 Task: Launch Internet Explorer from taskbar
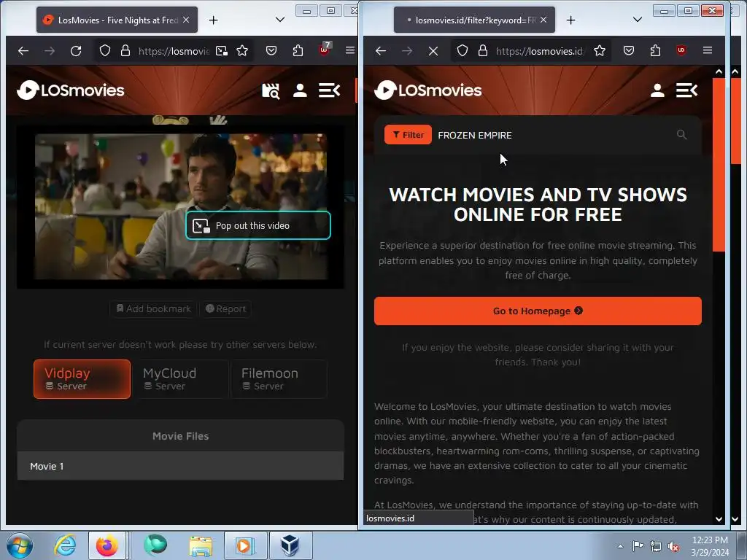tap(65, 545)
